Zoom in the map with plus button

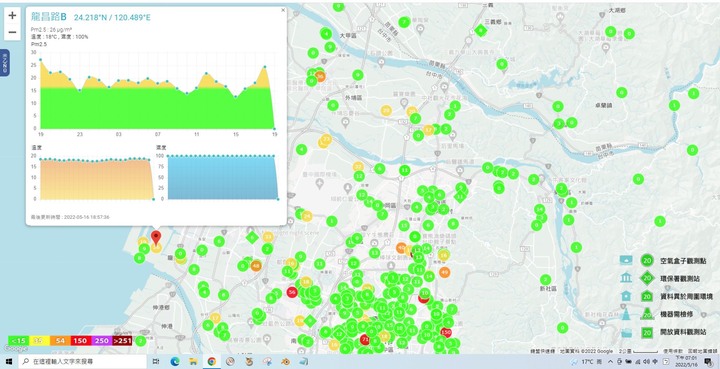click(12, 15)
